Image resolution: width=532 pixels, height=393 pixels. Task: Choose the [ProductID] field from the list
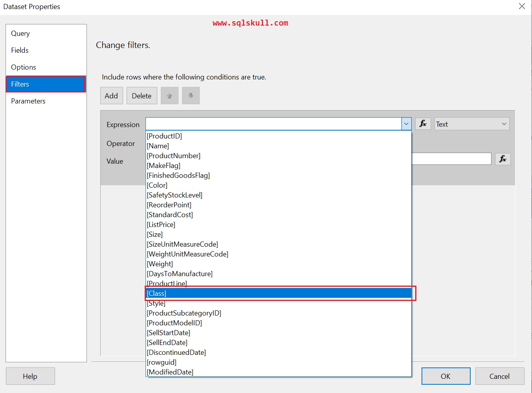(x=164, y=136)
